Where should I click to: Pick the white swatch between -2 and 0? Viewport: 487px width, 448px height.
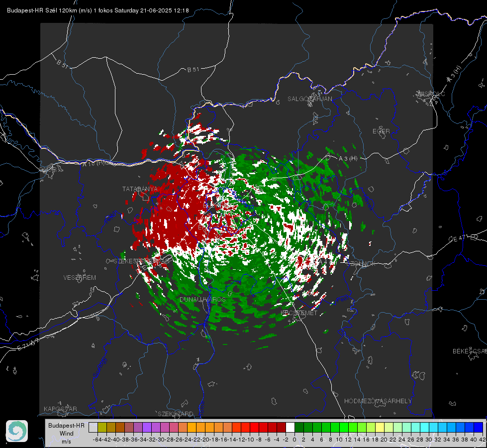coord(290,428)
